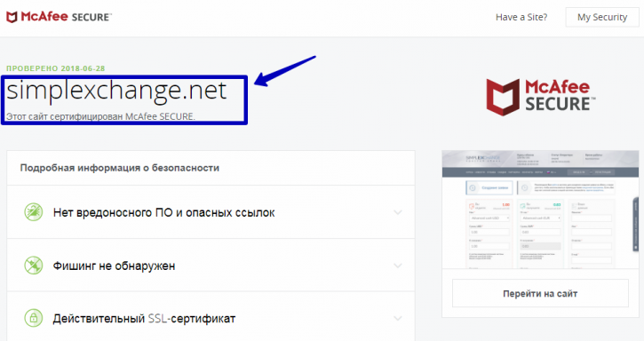Click the Подробная информация о безопасности heading
Image resolution: width=644 pixels, height=341 pixels.
tap(120, 168)
